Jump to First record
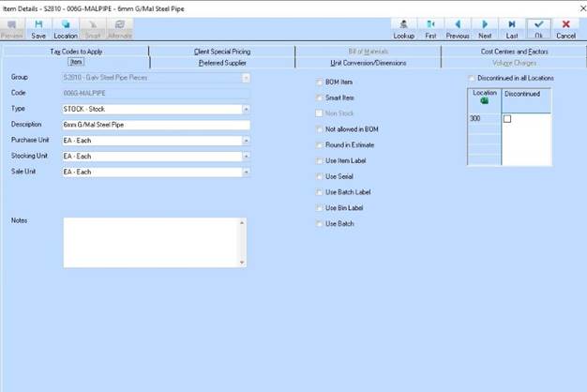 coord(430,27)
